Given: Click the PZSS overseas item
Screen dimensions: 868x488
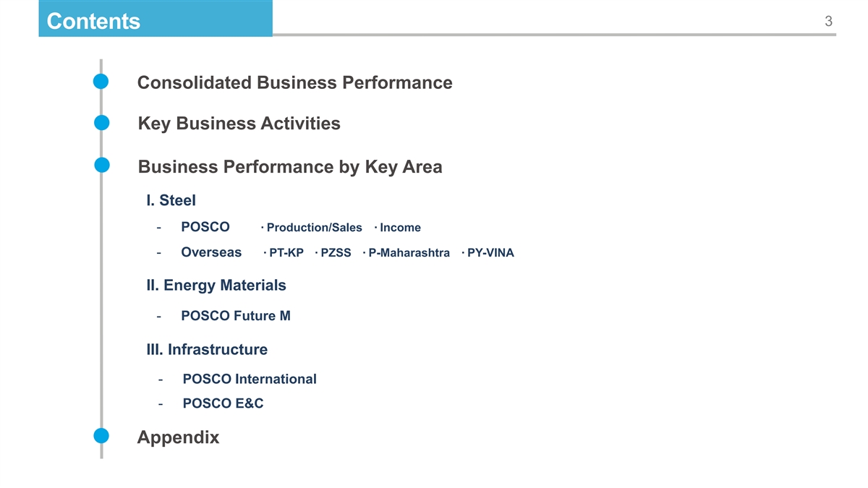Looking at the screenshot, I should (x=336, y=254).
